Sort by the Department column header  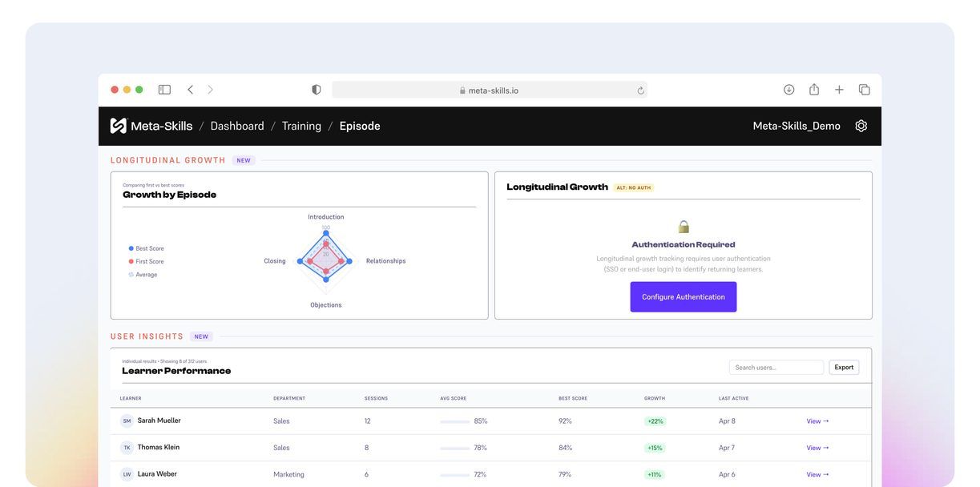289,398
